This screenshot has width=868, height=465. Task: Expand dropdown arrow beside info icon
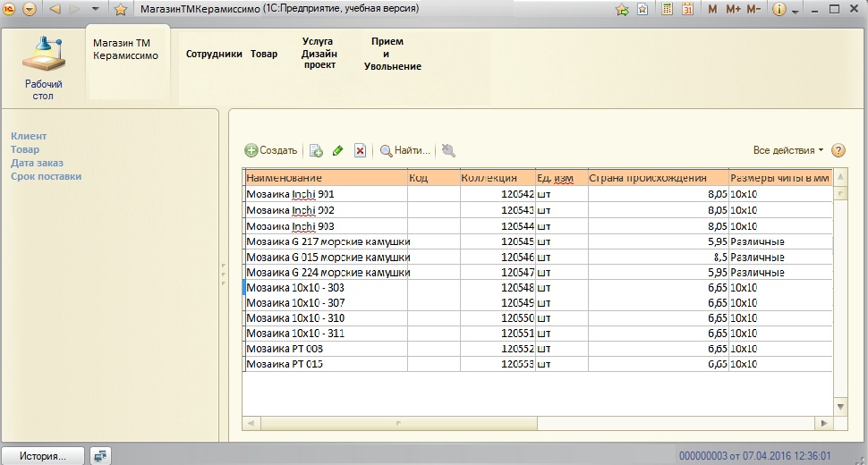click(796, 11)
